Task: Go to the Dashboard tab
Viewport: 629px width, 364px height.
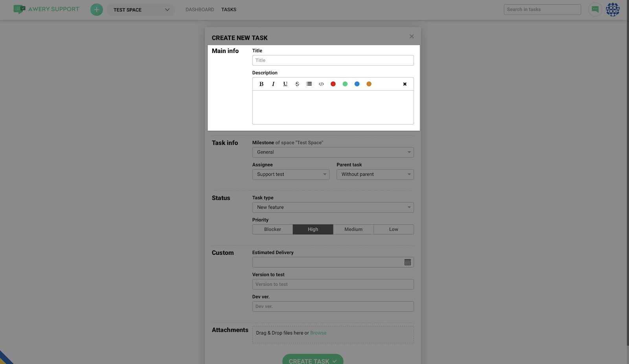Action: click(x=200, y=9)
